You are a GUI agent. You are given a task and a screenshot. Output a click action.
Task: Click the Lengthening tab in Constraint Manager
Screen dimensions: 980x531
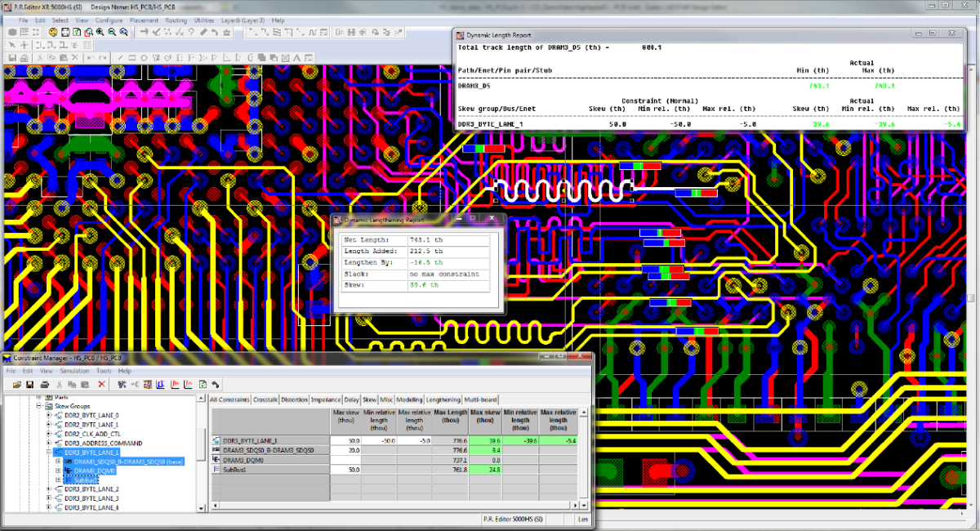[x=443, y=399]
